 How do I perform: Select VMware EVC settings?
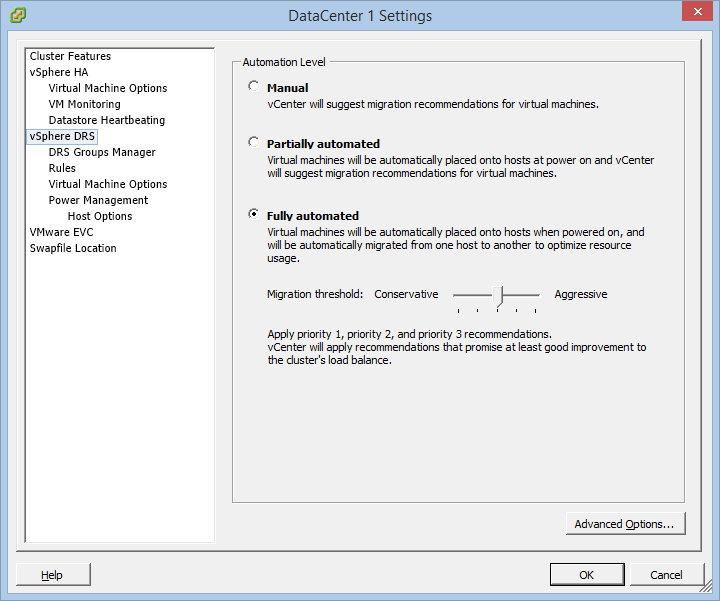coord(61,232)
